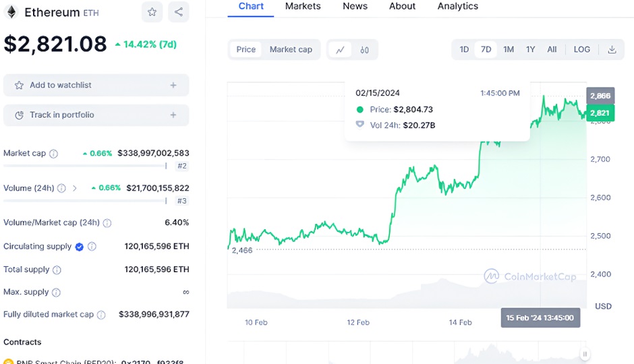The height and width of the screenshot is (364, 634).
Task: Open the Analytics tab
Action: (458, 7)
